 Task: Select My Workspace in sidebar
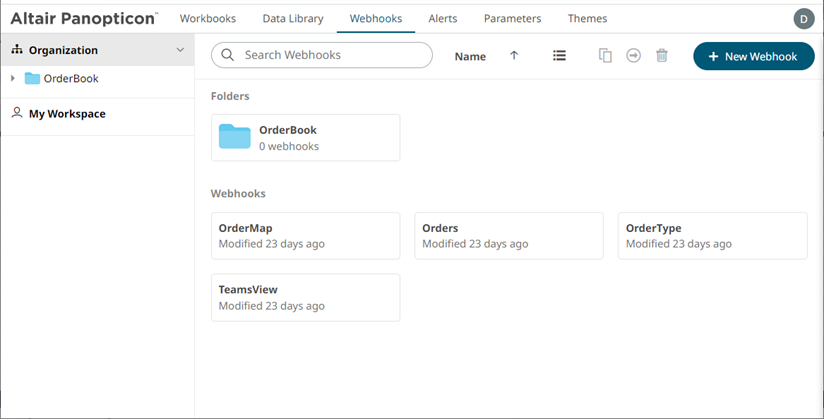67,114
